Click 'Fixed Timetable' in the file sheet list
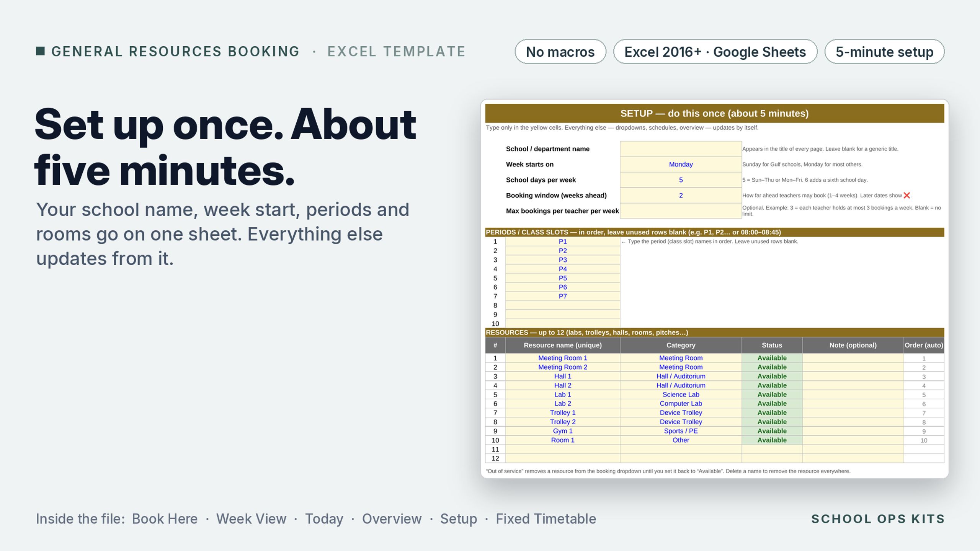980x551 pixels. click(x=546, y=519)
